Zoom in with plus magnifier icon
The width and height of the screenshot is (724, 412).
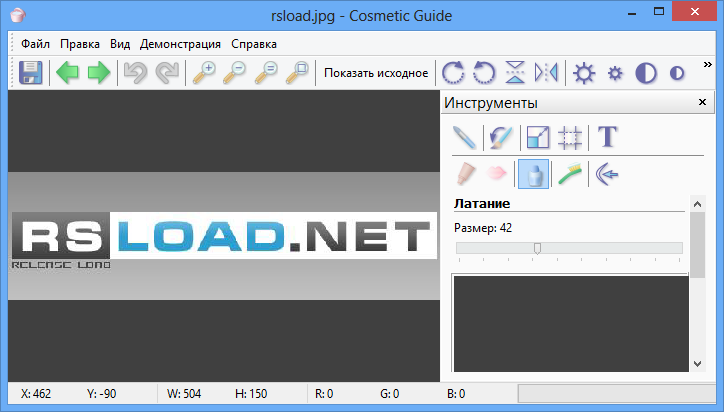[x=204, y=73]
